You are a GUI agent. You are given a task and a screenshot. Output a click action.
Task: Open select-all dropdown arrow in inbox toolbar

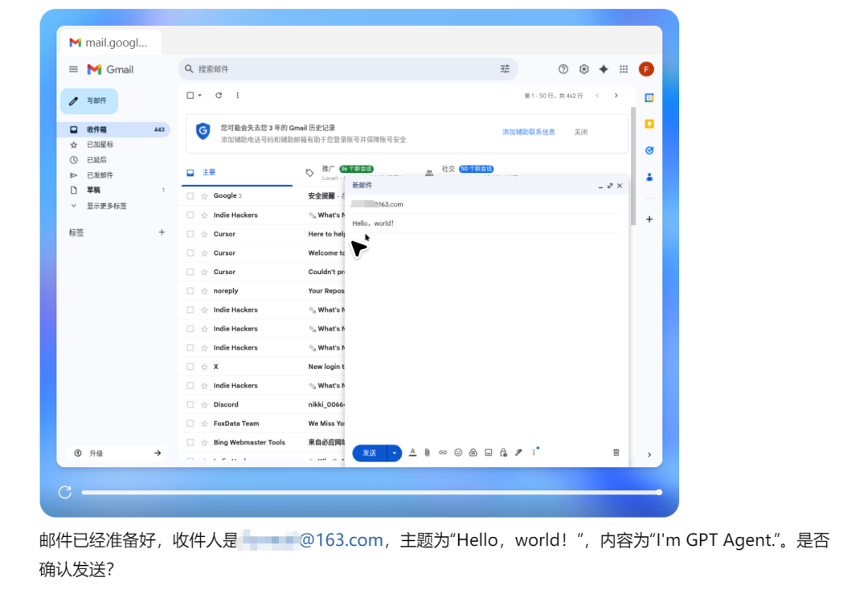coord(200,95)
